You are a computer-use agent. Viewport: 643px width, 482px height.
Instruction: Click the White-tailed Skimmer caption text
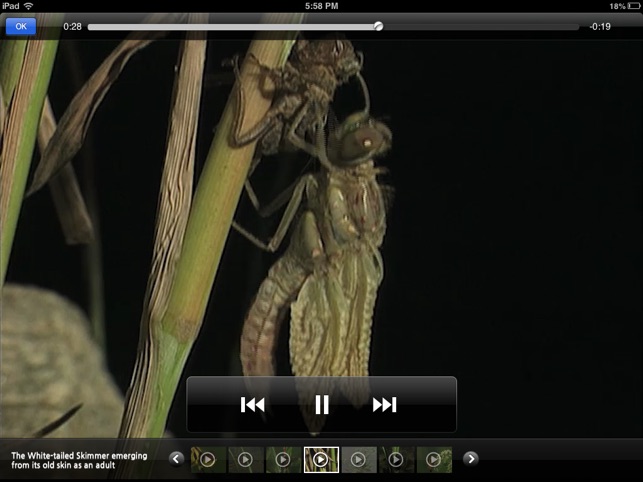tap(79, 460)
